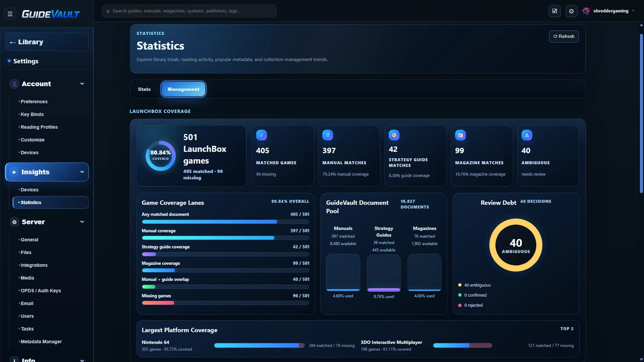Click the Ambiguous warning triangle icon
The image size is (644, 362).
click(x=527, y=135)
